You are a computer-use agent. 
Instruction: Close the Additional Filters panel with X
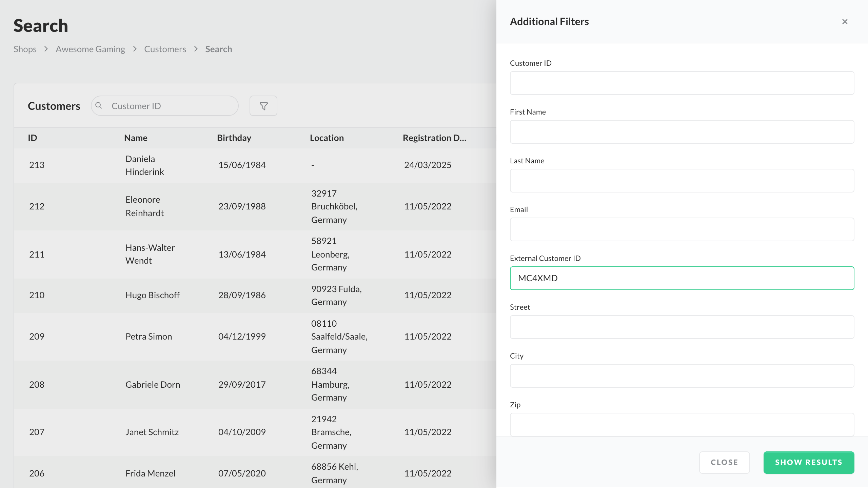point(845,22)
